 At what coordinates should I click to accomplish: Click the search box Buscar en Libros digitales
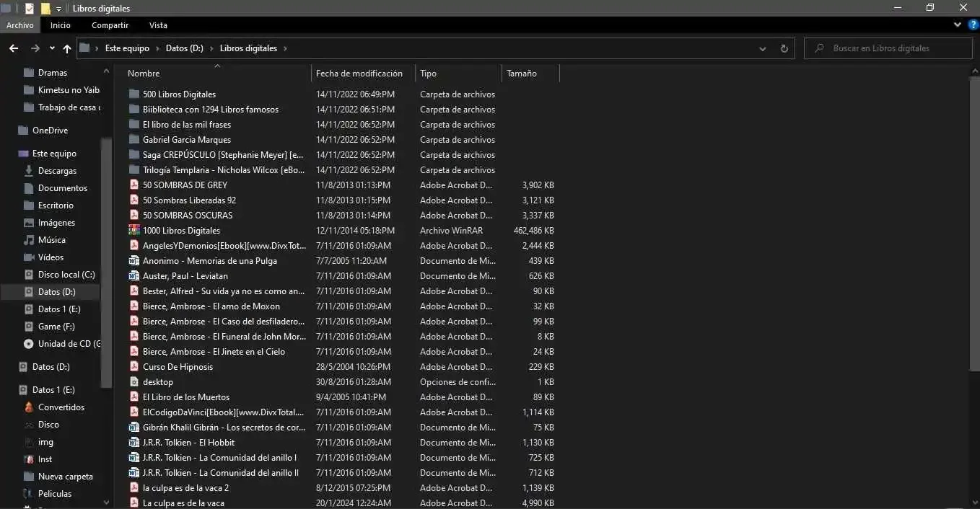click(888, 48)
